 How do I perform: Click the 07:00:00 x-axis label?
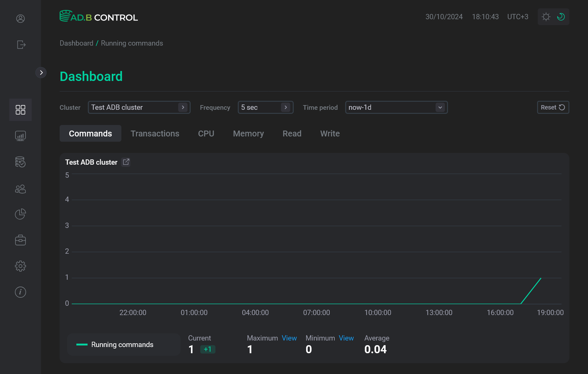pos(317,313)
